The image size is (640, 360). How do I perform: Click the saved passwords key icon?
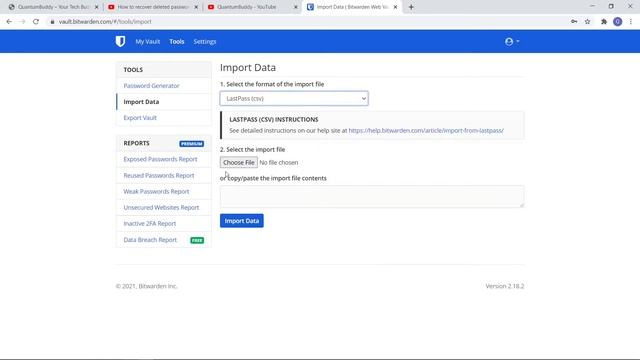click(574, 22)
